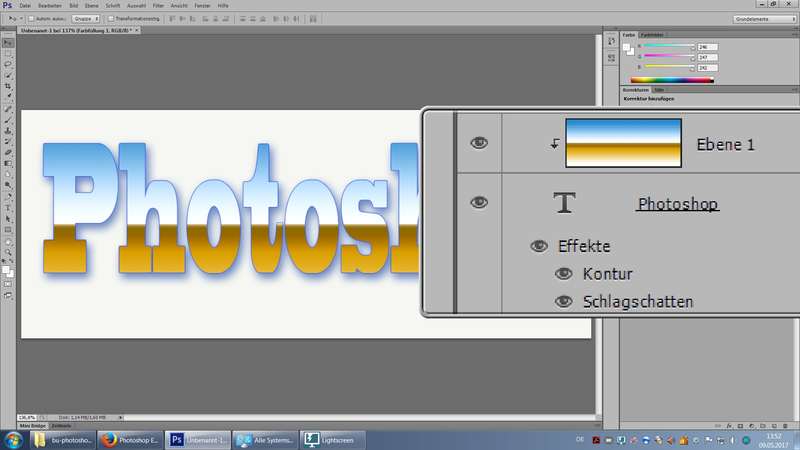Viewport: 800px width, 450px height.
Task: Select the Horizontal Type tool
Action: 8,208
